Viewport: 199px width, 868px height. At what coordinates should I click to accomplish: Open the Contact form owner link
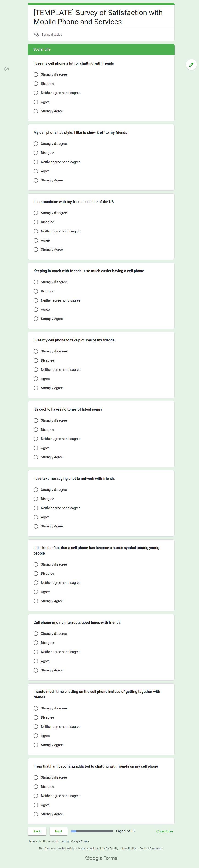151,849
